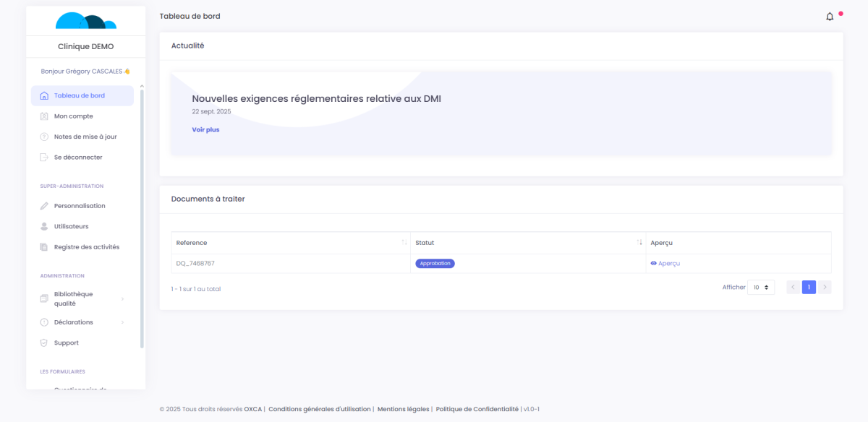
Task: Click the home icon beside Tableau de bord
Action: click(x=44, y=95)
